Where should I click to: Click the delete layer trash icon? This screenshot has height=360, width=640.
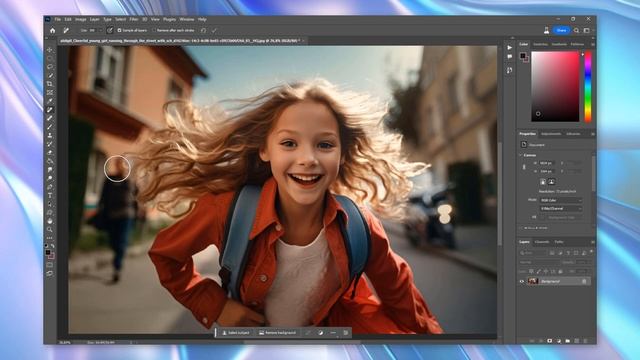(586, 341)
